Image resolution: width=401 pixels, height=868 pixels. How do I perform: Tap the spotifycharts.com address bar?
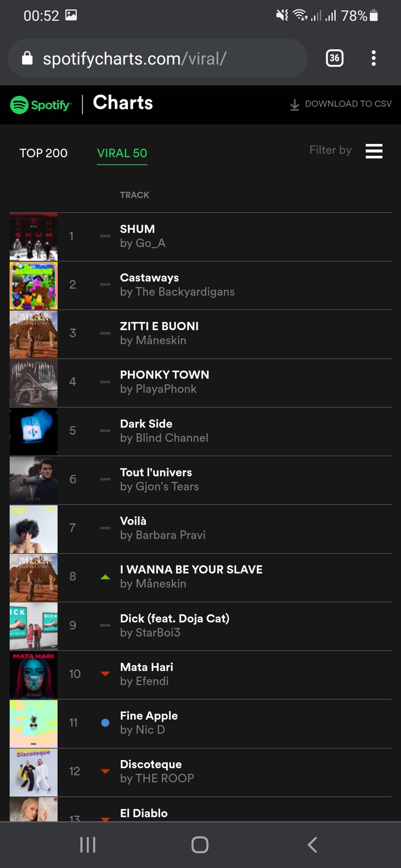(157, 59)
